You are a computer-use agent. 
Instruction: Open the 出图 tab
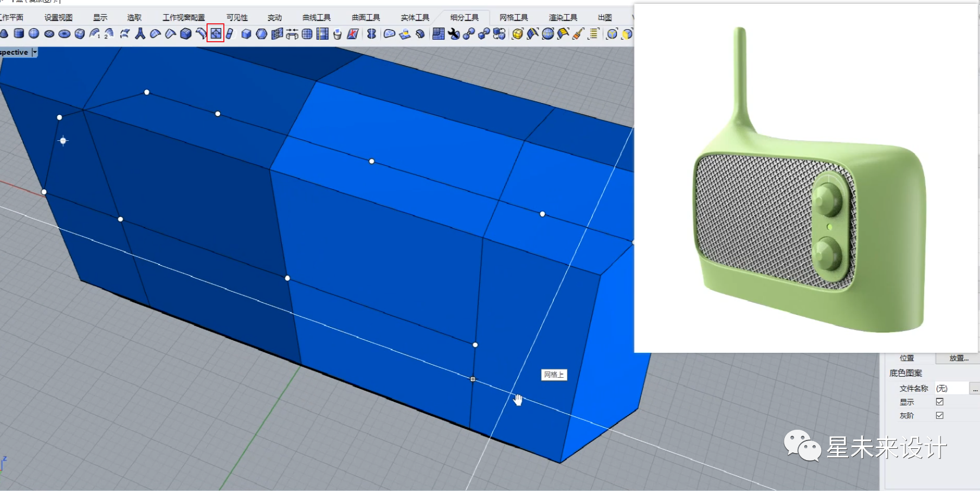[x=605, y=17]
